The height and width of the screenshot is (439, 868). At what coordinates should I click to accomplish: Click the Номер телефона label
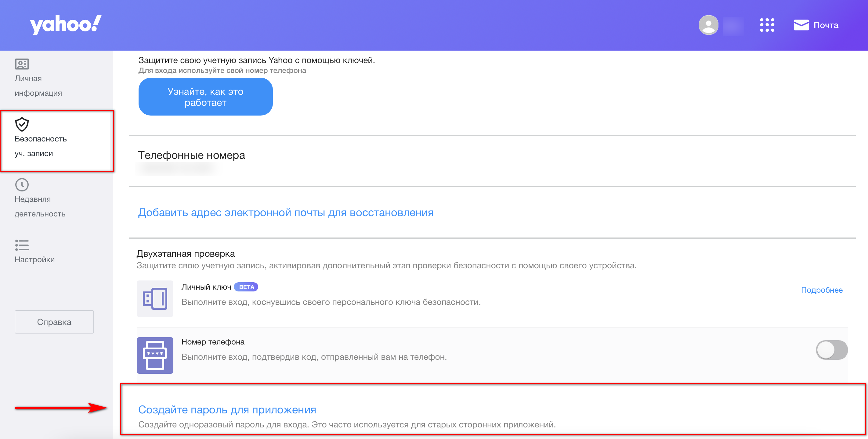tap(213, 342)
